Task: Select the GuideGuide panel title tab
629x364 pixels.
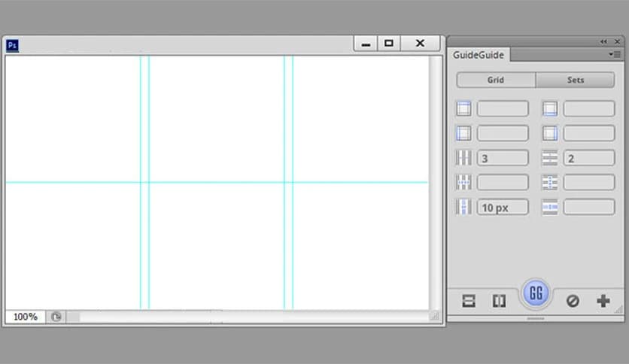Action: [479, 55]
